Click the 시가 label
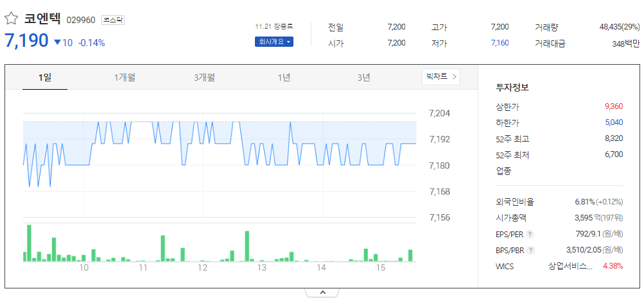The height and width of the screenshot is (300, 644). point(336,44)
